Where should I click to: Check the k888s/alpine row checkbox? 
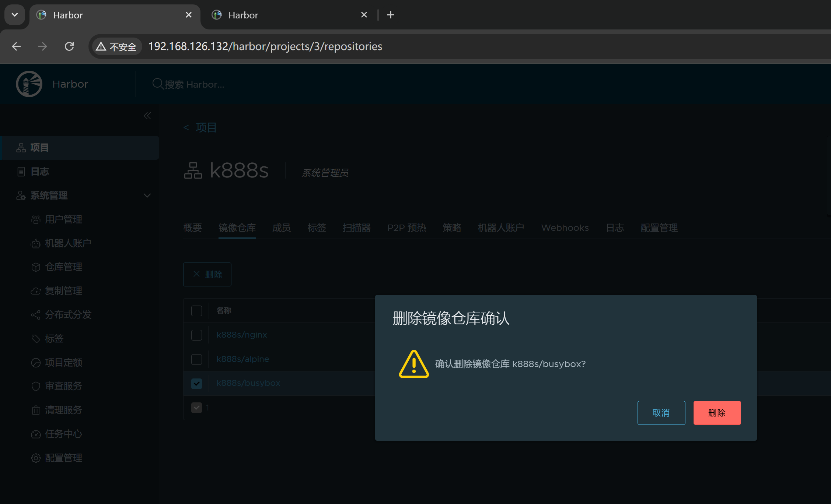click(196, 359)
